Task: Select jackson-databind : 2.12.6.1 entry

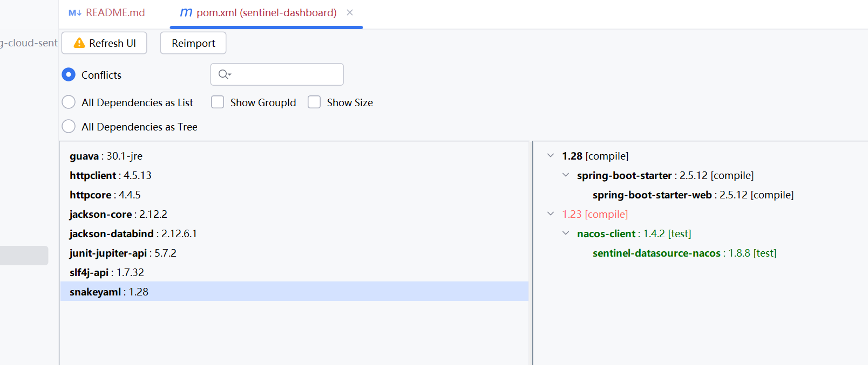Action: click(x=294, y=233)
